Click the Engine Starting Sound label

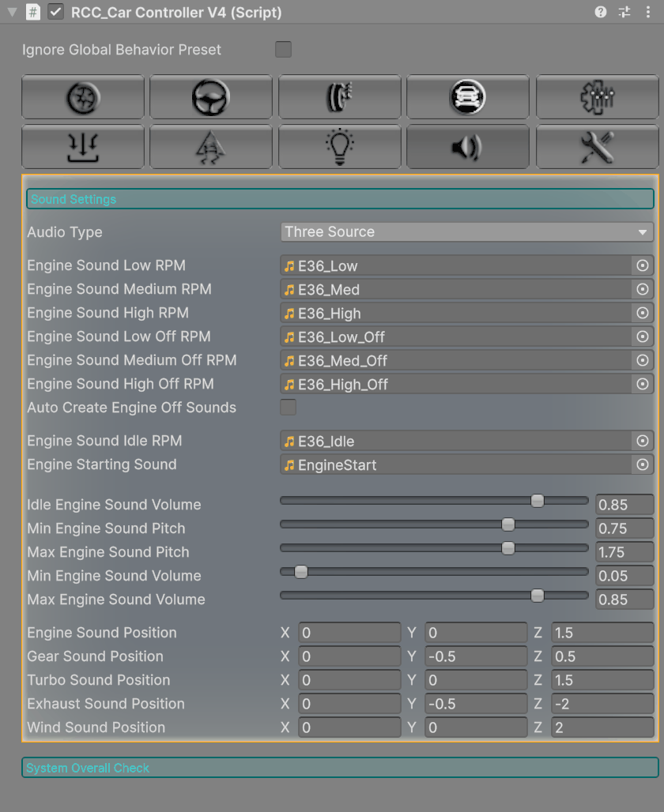point(102,464)
